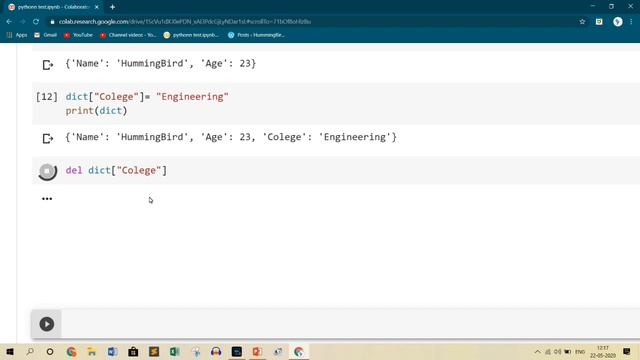Open the output icon beside the 'Colege': 'Engineering' output
The image size is (640, 360).
pos(48,138)
